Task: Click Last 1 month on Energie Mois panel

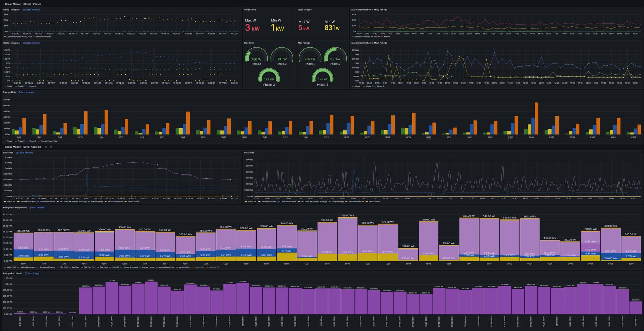Action: pos(27,92)
